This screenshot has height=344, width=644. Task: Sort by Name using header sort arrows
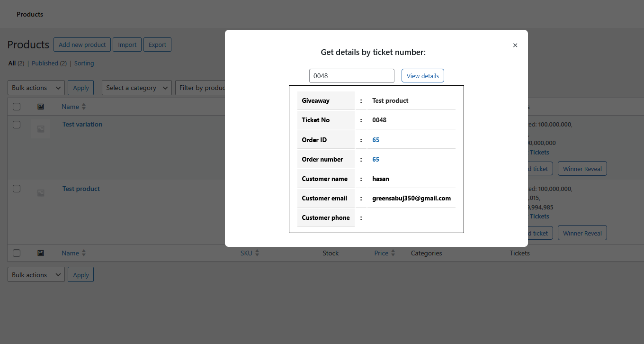click(x=84, y=107)
